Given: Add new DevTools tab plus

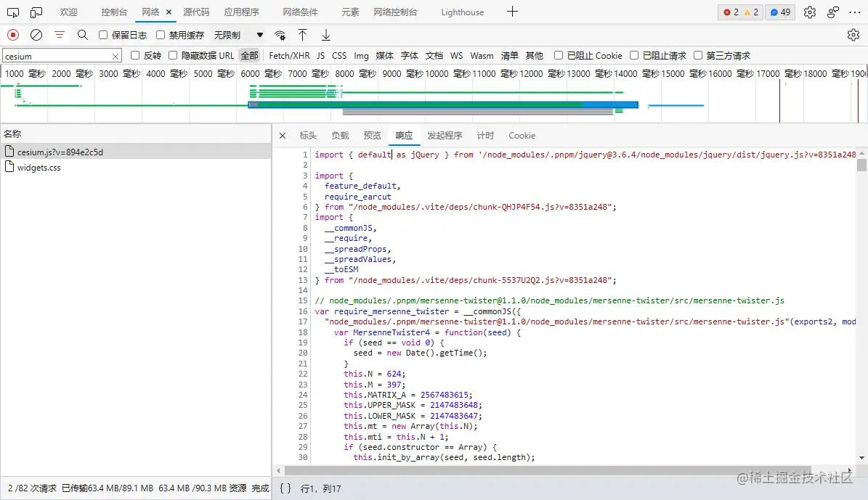Looking at the screenshot, I should coord(513,12).
